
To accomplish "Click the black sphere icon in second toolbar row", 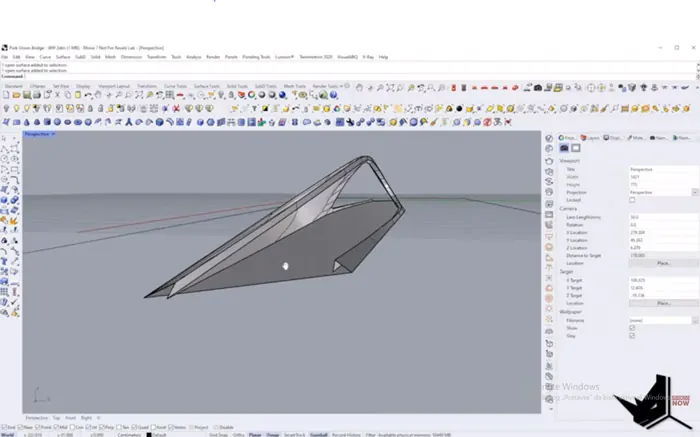I will [459, 108].
